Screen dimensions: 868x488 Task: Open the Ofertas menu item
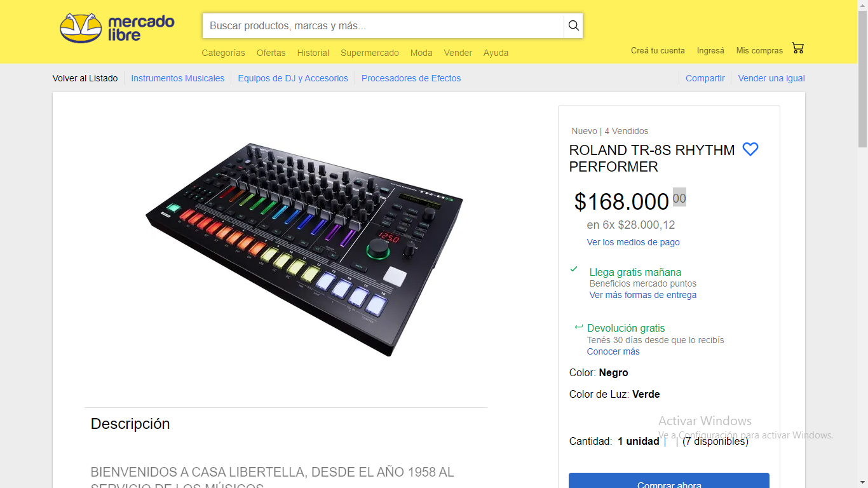coord(271,53)
